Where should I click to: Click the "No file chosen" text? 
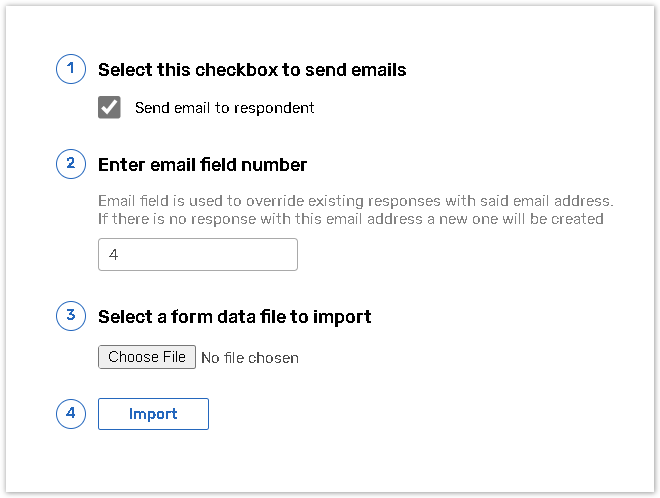click(250, 358)
